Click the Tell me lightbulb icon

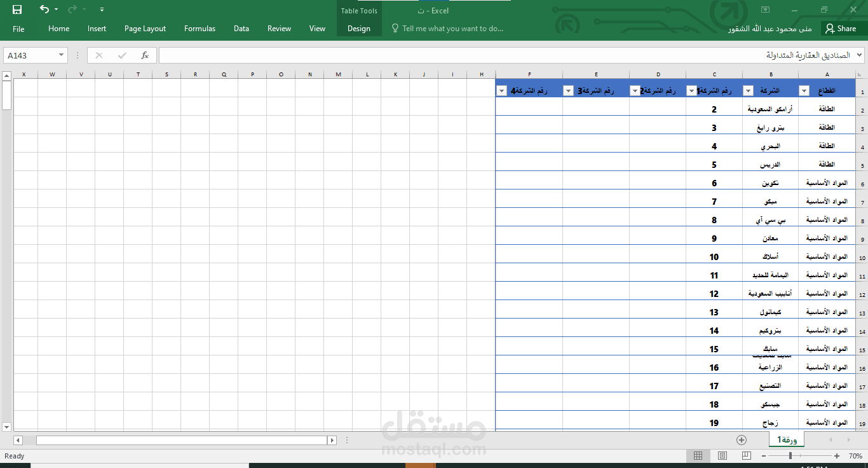coord(395,29)
